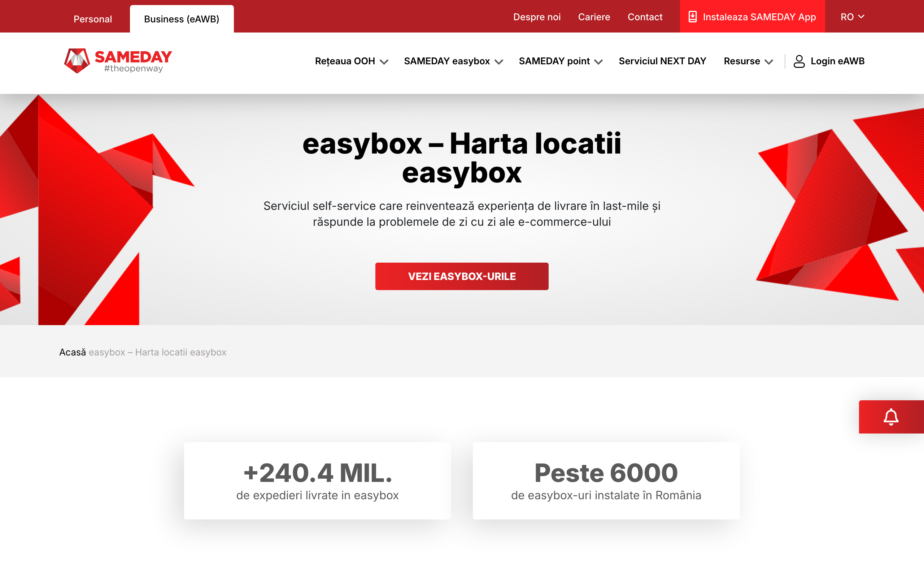Switch to the Personal tab
This screenshot has width=924, height=578.
point(93,19)
